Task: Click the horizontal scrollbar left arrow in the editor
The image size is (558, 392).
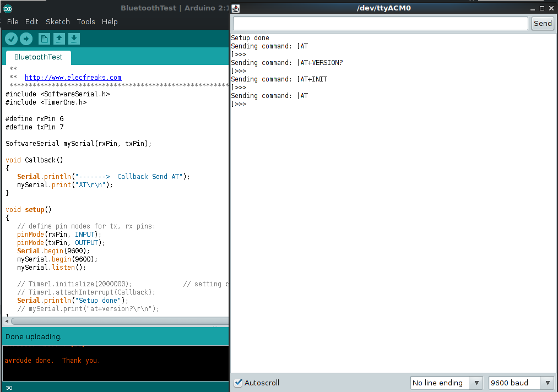Action: point(7,321)
